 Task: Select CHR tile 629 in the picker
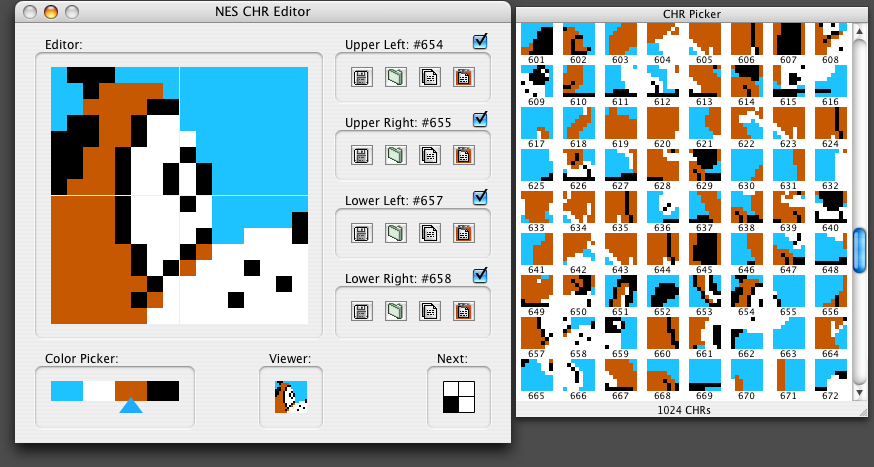point(705,165)
